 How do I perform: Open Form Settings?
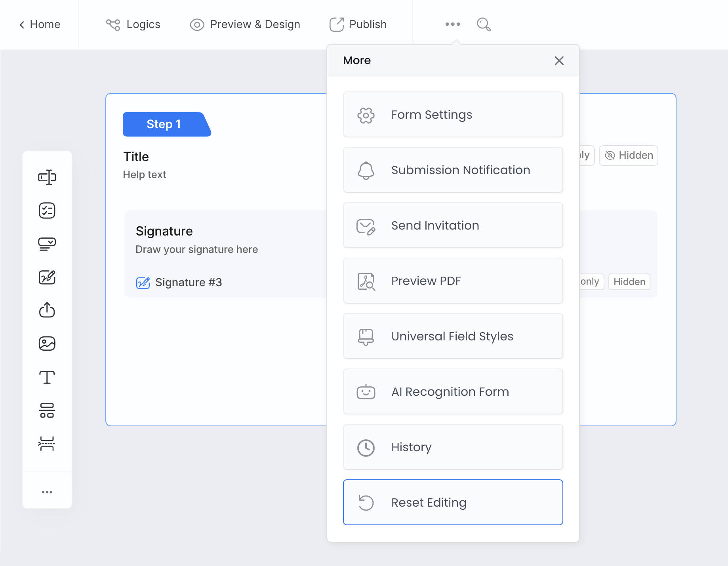point(453,115)
